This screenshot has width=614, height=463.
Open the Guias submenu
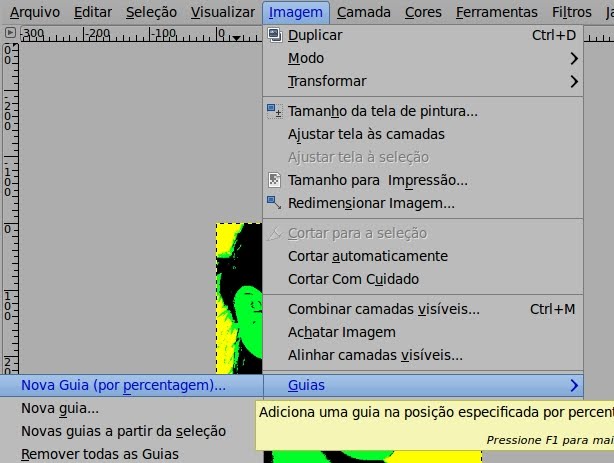click(x=423, y=385)
